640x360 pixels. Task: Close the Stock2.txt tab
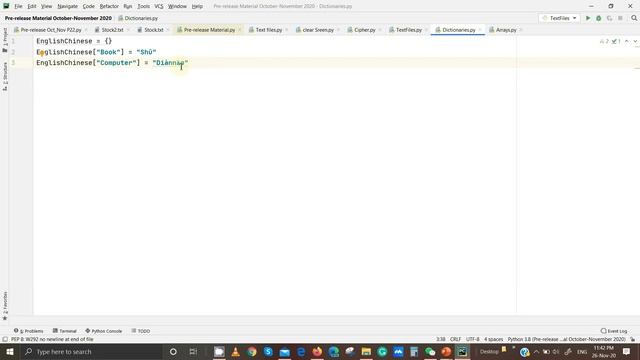tap(128, 30)
